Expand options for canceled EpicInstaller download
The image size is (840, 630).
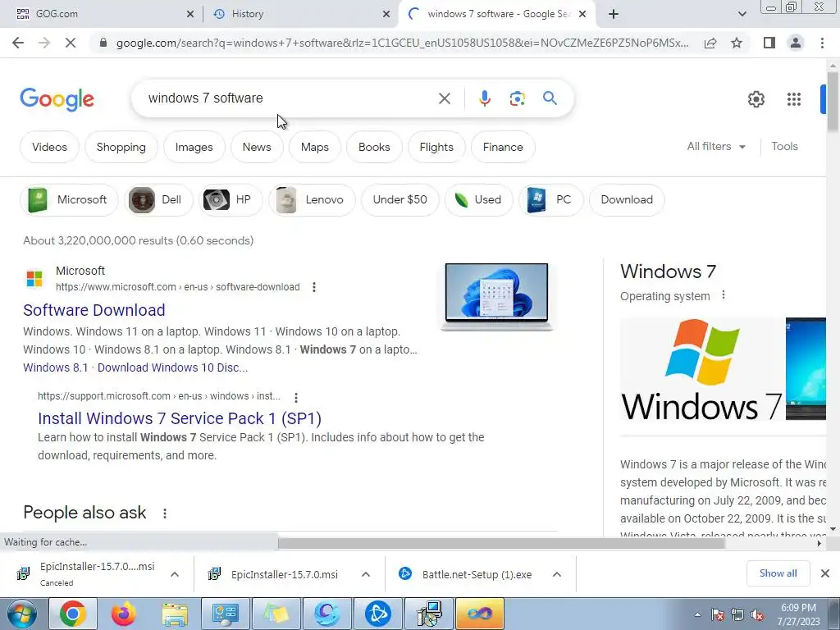click(175, 574)
